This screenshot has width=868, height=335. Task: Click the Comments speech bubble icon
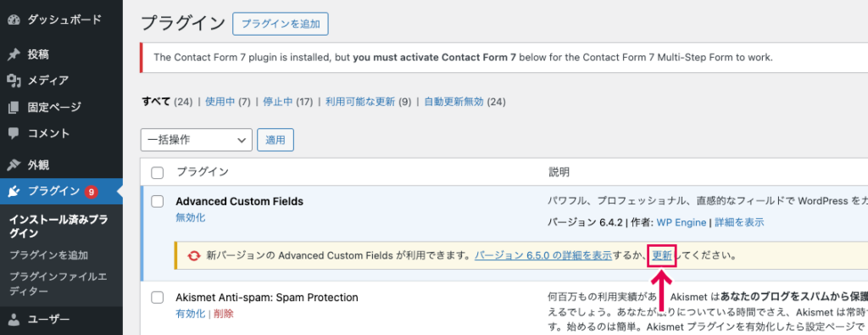point(14,133)
